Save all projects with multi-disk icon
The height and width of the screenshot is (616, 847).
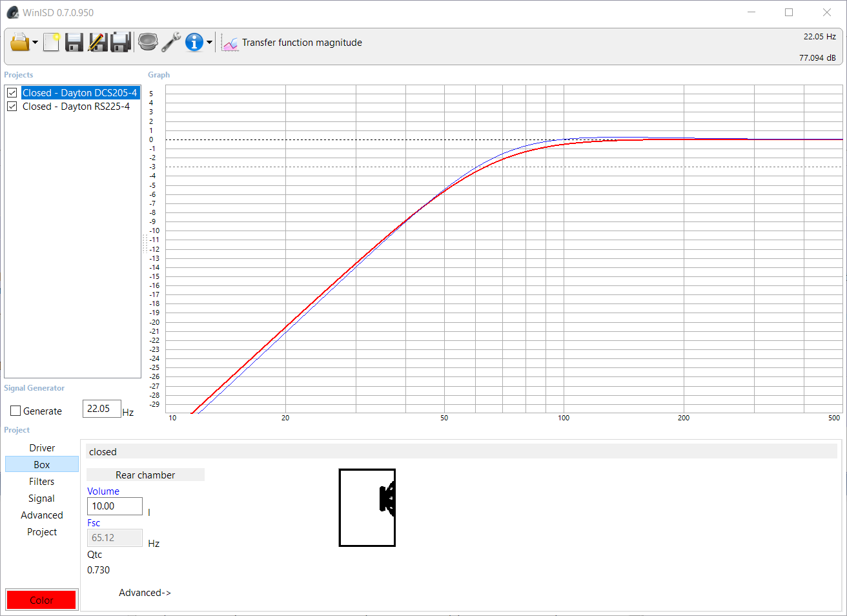pos(121,43)
